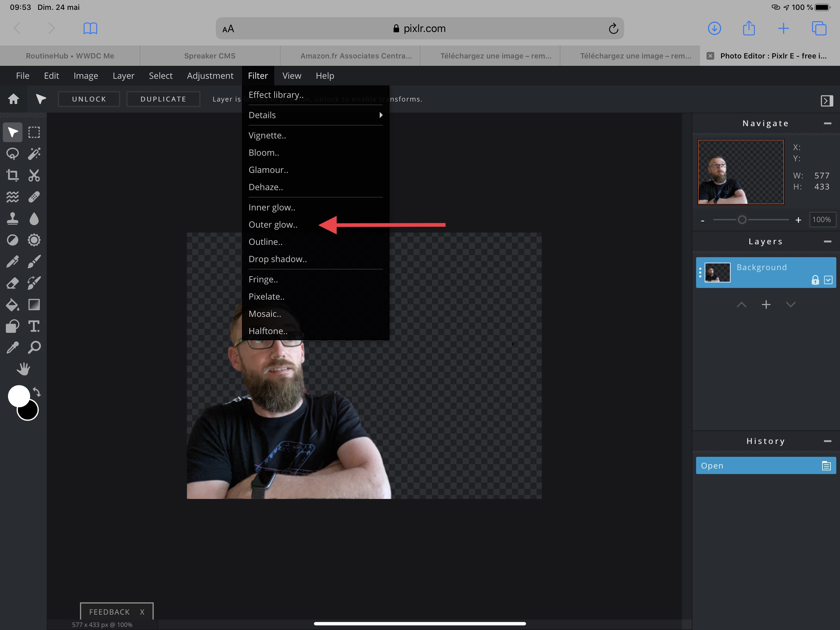This screenshot has width=840, height=630.
Task: Collapse the Navigate panel
Action: [827, 123]
